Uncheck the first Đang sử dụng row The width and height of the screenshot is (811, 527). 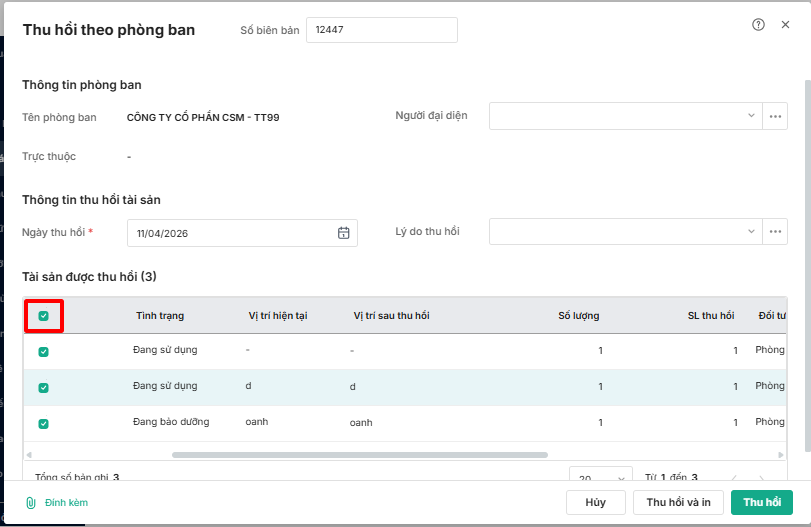click(43, 352)
